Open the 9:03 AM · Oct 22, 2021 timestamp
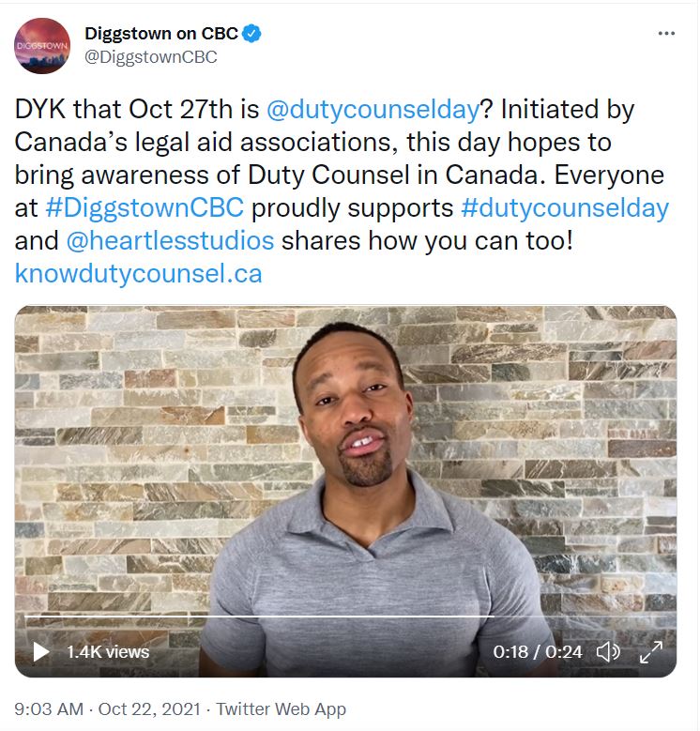 tap(107, 709)
